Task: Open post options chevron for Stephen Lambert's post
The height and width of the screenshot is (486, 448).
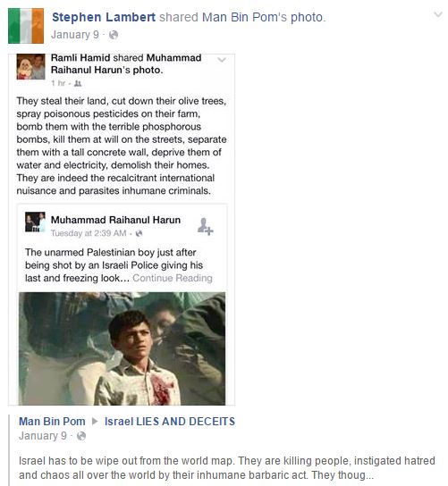Action: click(x=438, y=14)
